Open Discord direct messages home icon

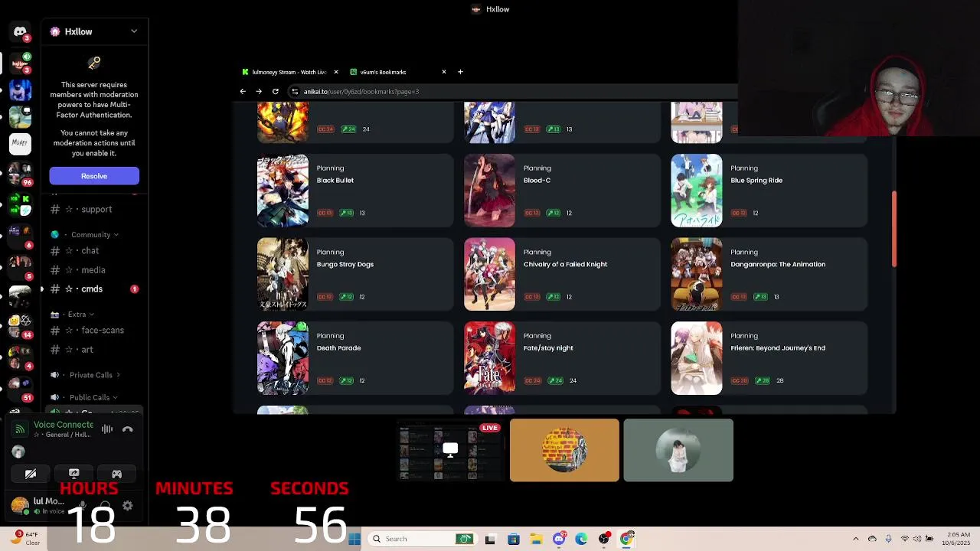pyautogui.click(x=20, y=31)
